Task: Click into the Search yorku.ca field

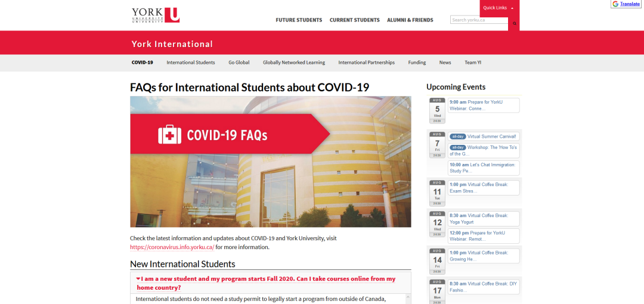Action: point(479,20)
